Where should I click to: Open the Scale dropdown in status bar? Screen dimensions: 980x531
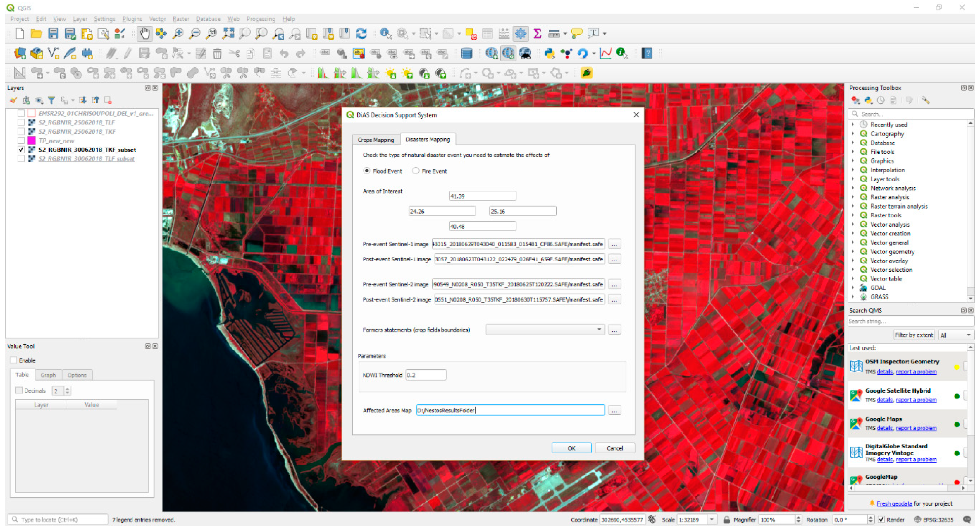click(x=712, y=520)
